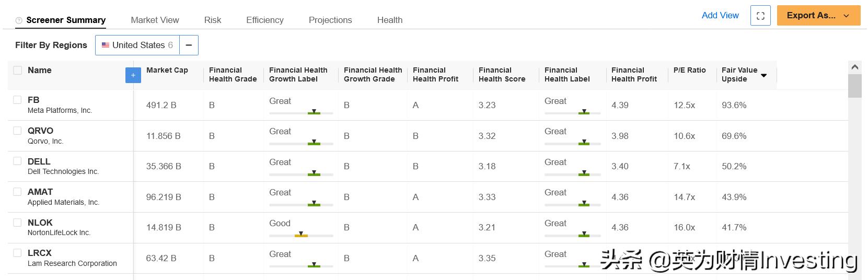Click the blue add column plus icon
This screenshot has height=280, width=868.
133,75
